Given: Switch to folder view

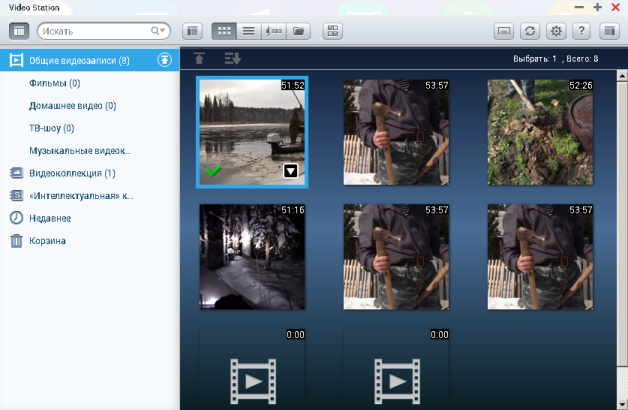Looking at the screenshot, I should (298, 31).
